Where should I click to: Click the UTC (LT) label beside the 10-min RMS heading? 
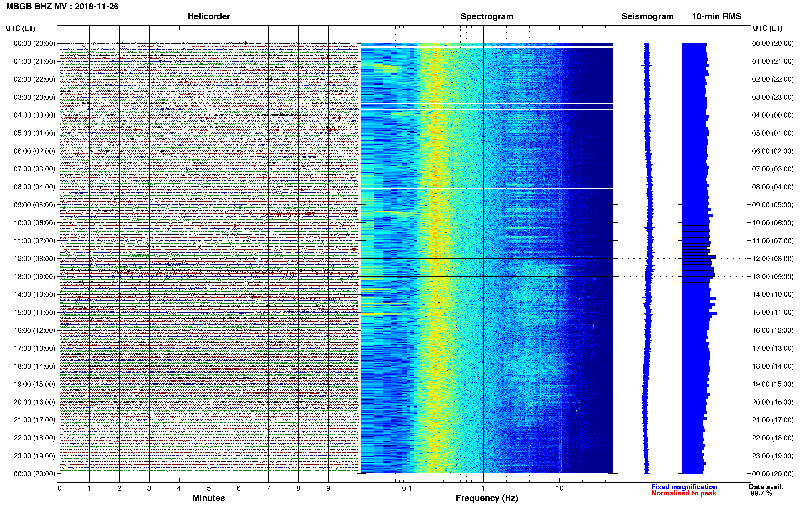(767, 28)
